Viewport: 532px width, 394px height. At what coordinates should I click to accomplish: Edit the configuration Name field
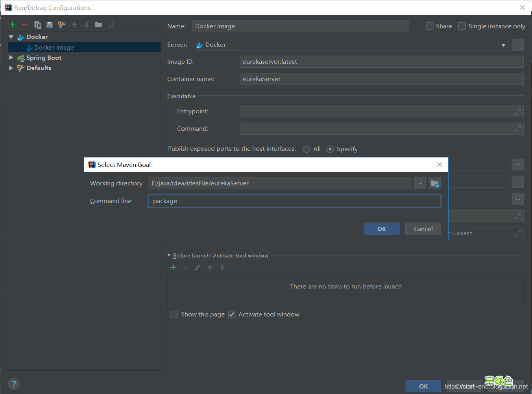300,26
